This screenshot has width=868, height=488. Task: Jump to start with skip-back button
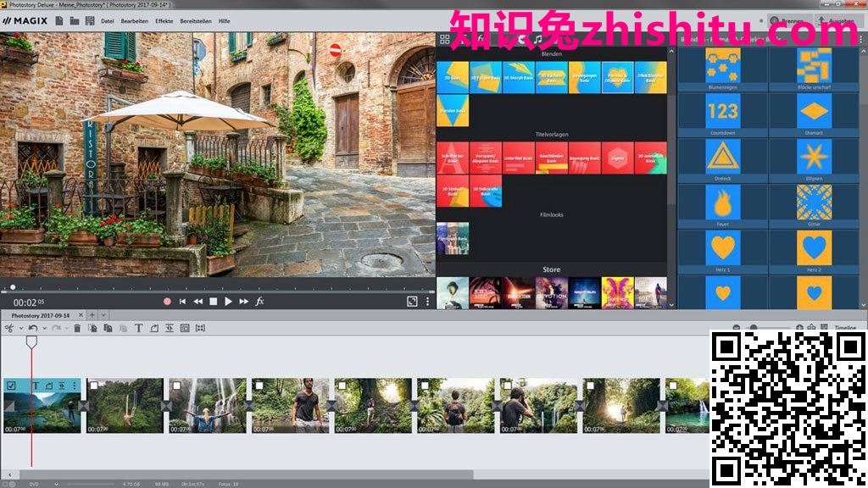tap(183, 302)
